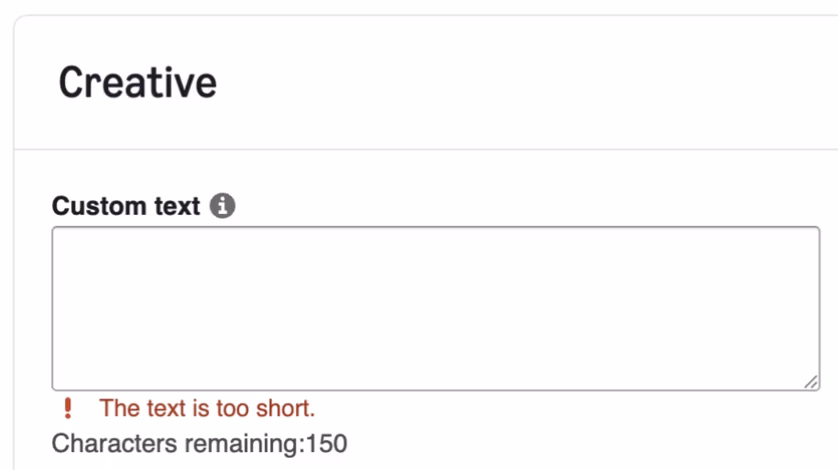Click the diagonal resize corner of the text box
This screenshot has height=470, width=838.
(810, 381)
